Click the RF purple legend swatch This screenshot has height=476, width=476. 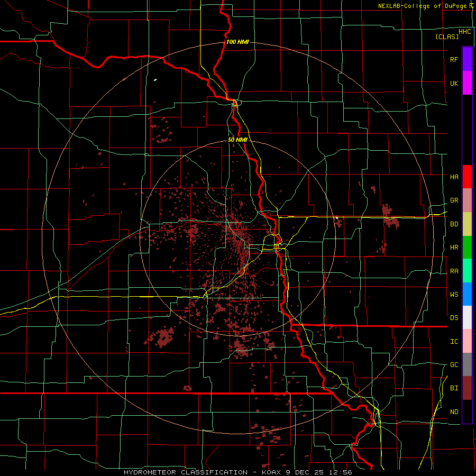[467, 59]
